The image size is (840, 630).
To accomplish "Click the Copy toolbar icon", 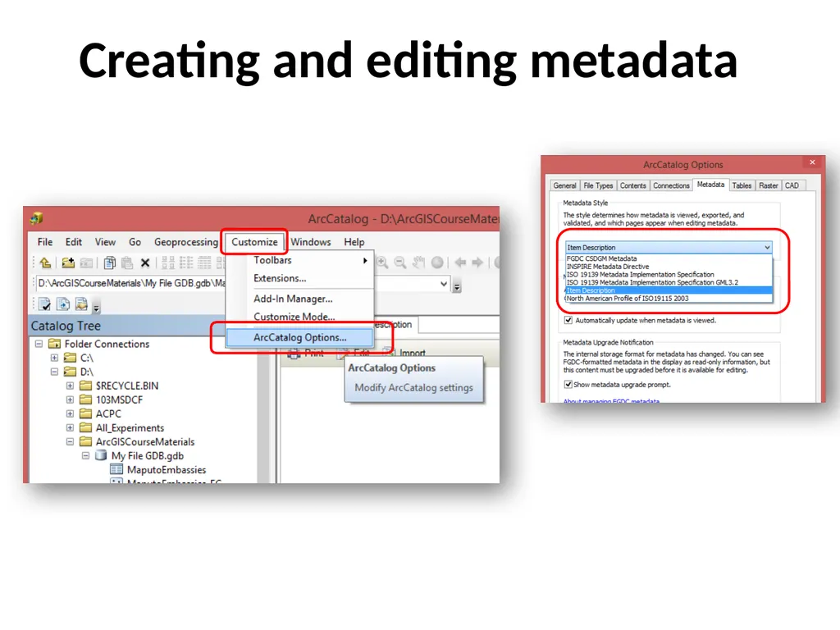I will pyautogui.click(x=110, y=262).
